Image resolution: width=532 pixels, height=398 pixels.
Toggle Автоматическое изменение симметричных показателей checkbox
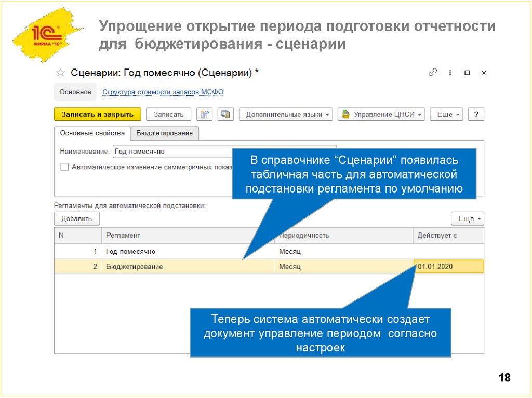tap(64, 167)
